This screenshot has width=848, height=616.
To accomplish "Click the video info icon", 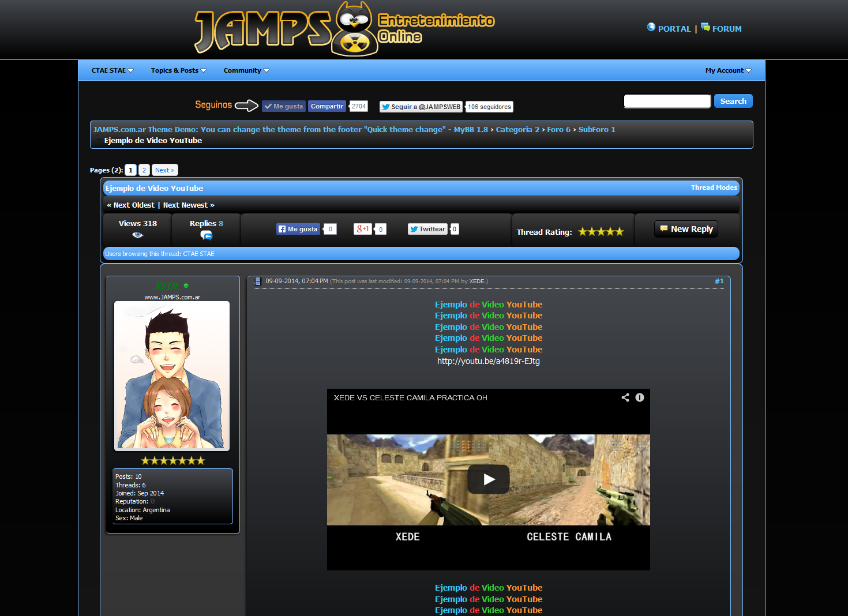I will pos(640,397).
